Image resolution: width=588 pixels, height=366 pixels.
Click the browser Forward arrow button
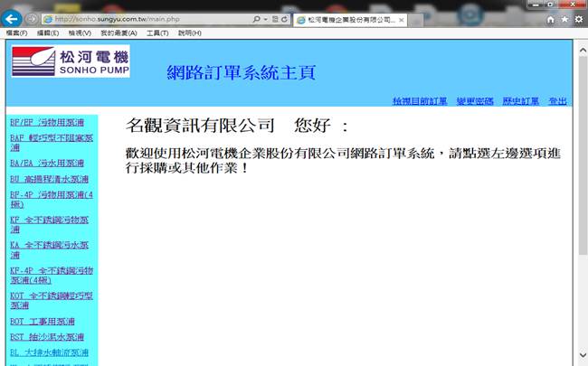click(31, 18)
